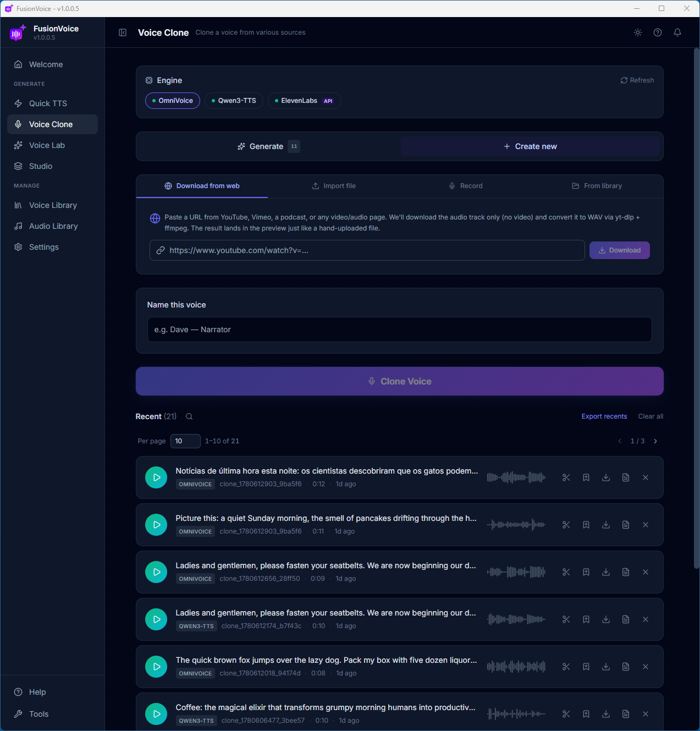Play the Notícias de última hora clip
Screen dimensions: 700x731
156,477
